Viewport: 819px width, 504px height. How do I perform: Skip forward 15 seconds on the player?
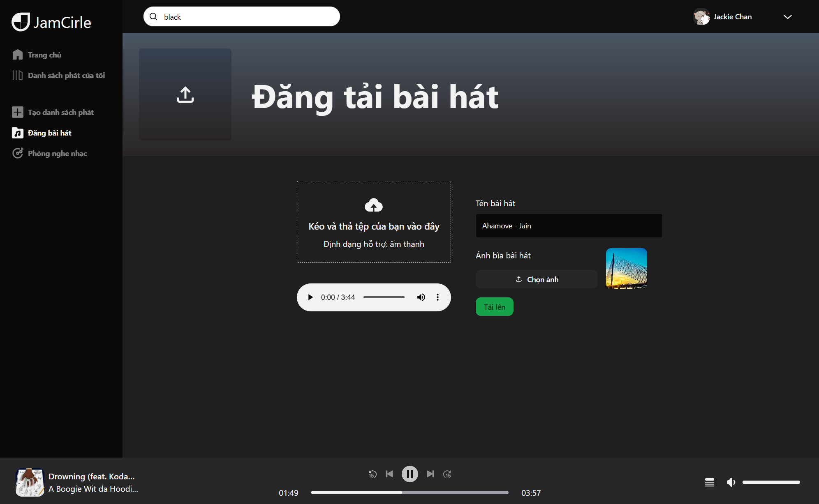(x=447, y=474)
